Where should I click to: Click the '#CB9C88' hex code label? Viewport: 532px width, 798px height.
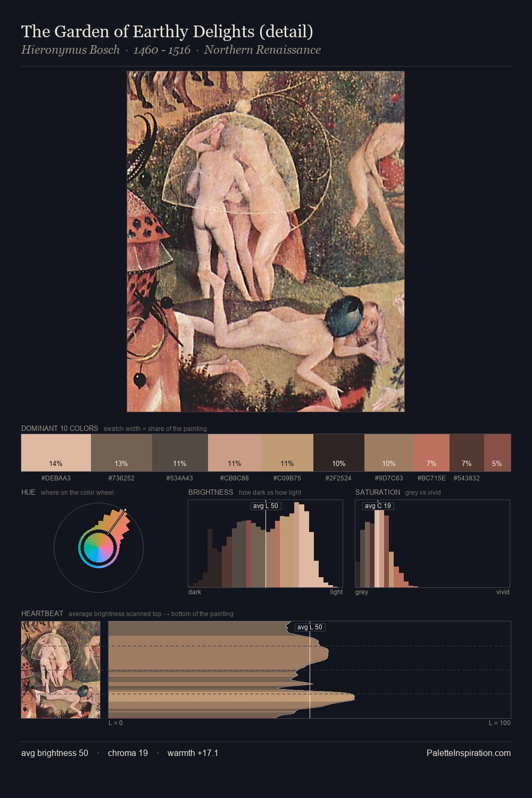[x=234, y=478]
